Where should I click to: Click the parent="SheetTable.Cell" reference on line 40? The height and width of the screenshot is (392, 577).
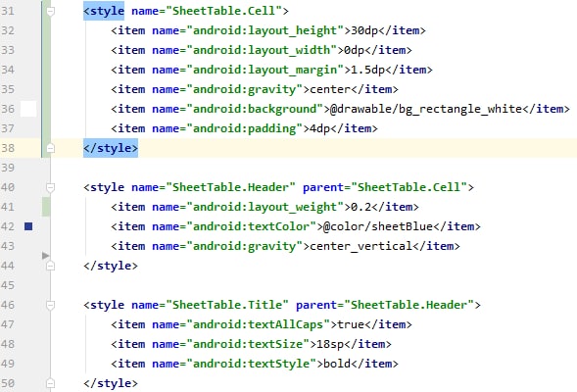point(385,187)
